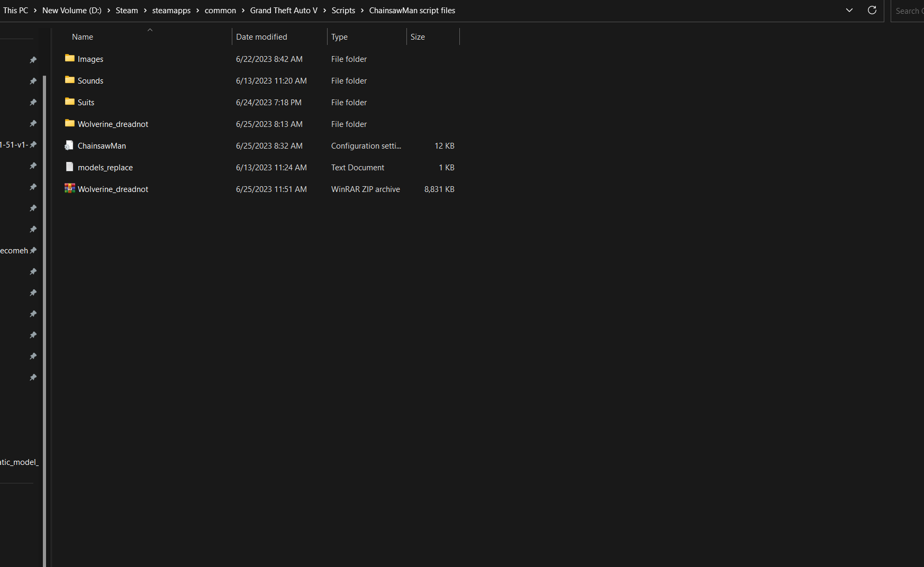The width and height of the screenshot is (924, 567).
Task: Expand the chevron after Scripts breadcrumb
Action: tap(362, 11)
